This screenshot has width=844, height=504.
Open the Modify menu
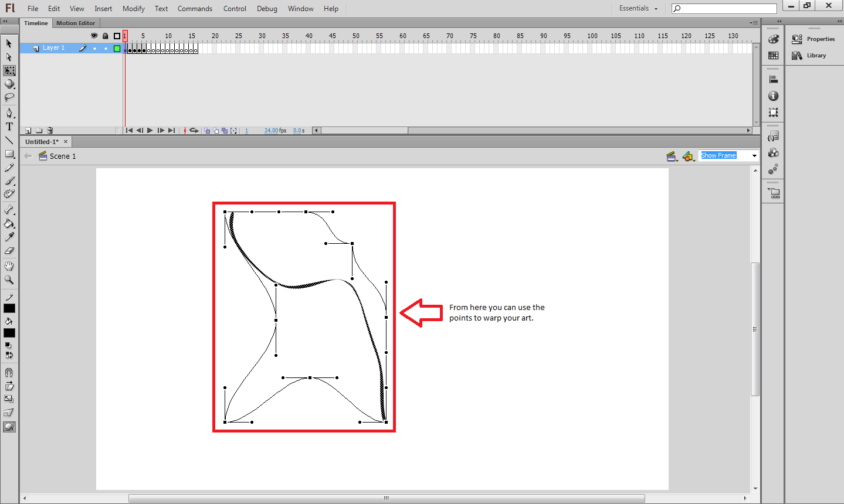click(x=133, y=8)
